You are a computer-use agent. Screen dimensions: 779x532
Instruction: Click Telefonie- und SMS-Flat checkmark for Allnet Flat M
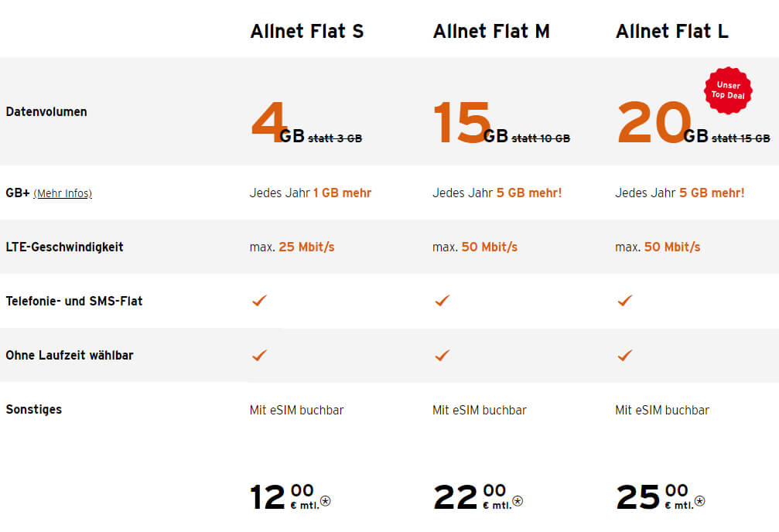coord(442,301)
